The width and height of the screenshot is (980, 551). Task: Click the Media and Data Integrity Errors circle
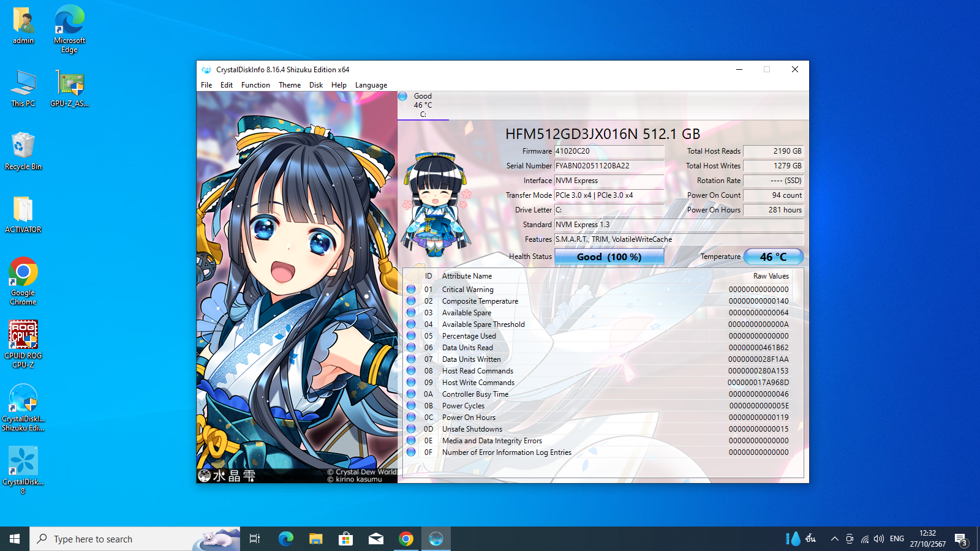click(x=411, y=440)
